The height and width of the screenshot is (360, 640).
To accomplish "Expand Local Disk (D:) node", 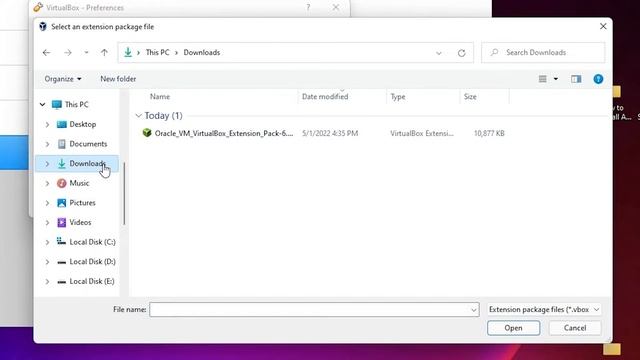I will [x=47, y=262].
